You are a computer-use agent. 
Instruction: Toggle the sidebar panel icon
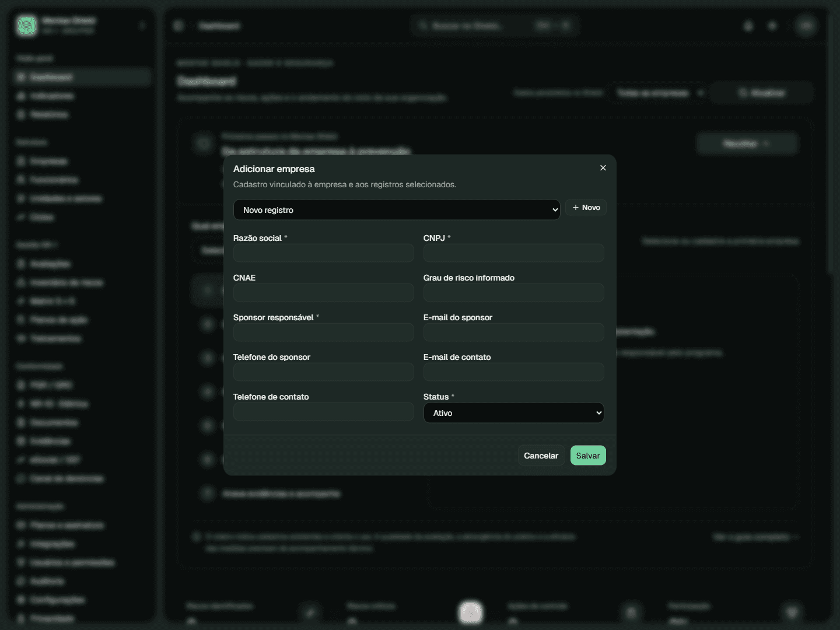coord(178,26)
